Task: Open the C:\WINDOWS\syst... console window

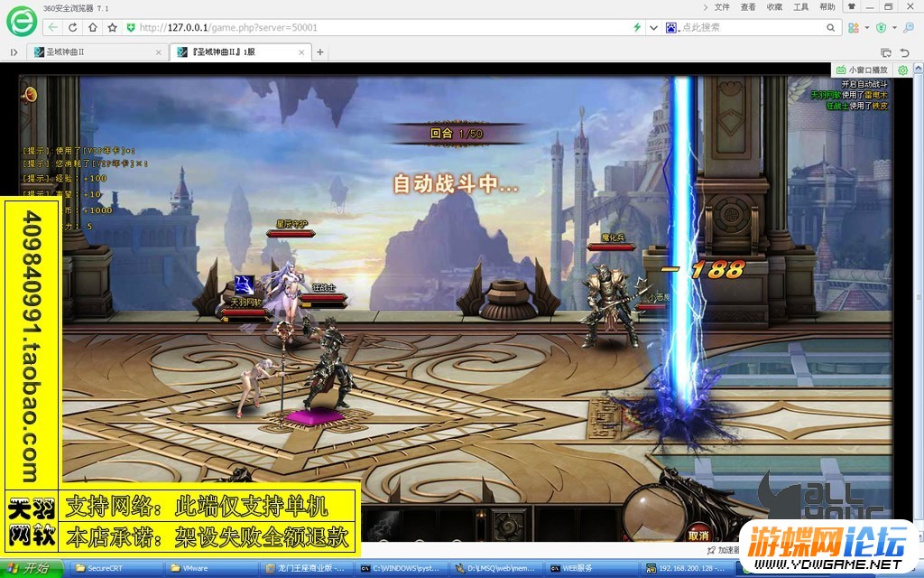Action: pyautogui.click(x=402, y=569)
